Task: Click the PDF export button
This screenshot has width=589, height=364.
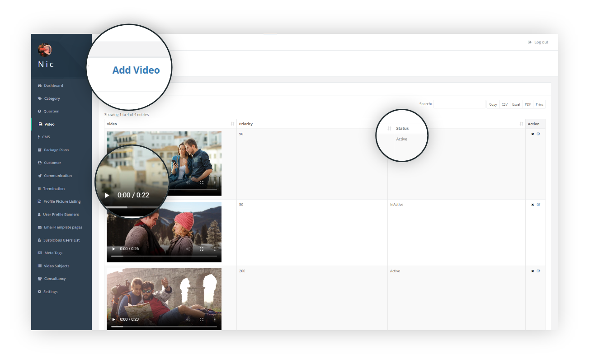Action: [528, 104]
